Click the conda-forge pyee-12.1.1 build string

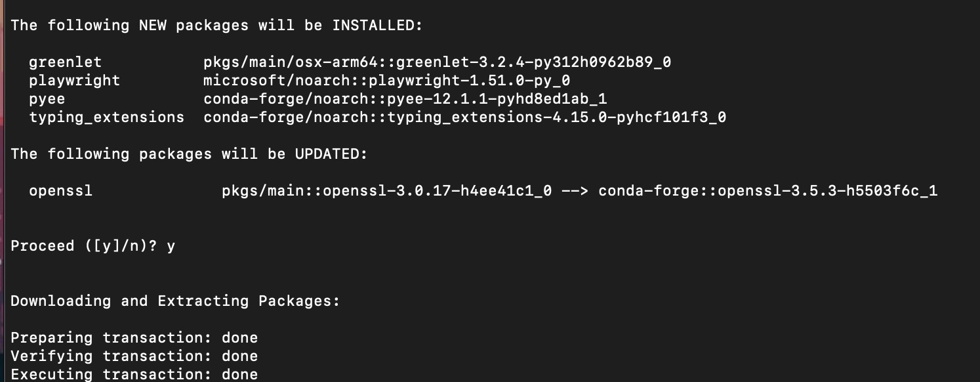[x=405, y=99]
